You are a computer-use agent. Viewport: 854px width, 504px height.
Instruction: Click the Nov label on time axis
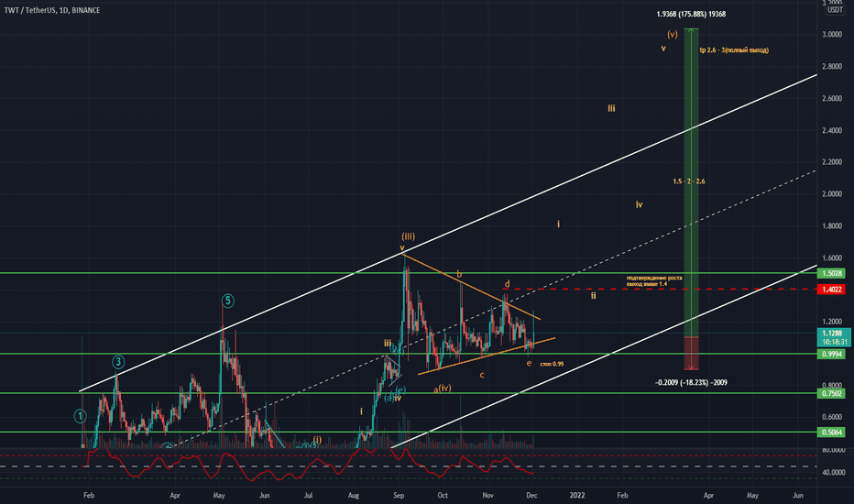pyautogui.click(x=488, y=495)
